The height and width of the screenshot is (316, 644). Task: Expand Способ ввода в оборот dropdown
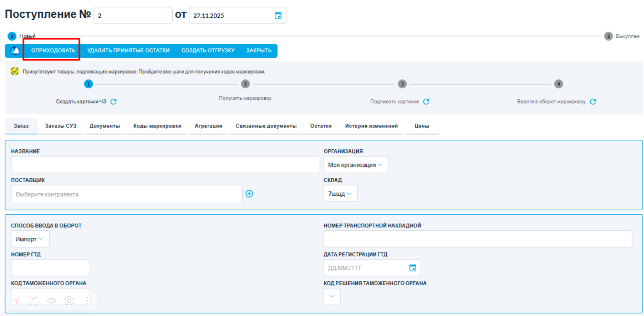(x=30, y=239)
